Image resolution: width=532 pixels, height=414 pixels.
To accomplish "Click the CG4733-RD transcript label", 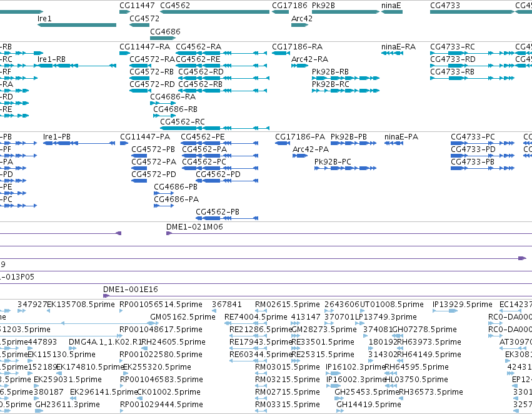I will coord(453,59).
